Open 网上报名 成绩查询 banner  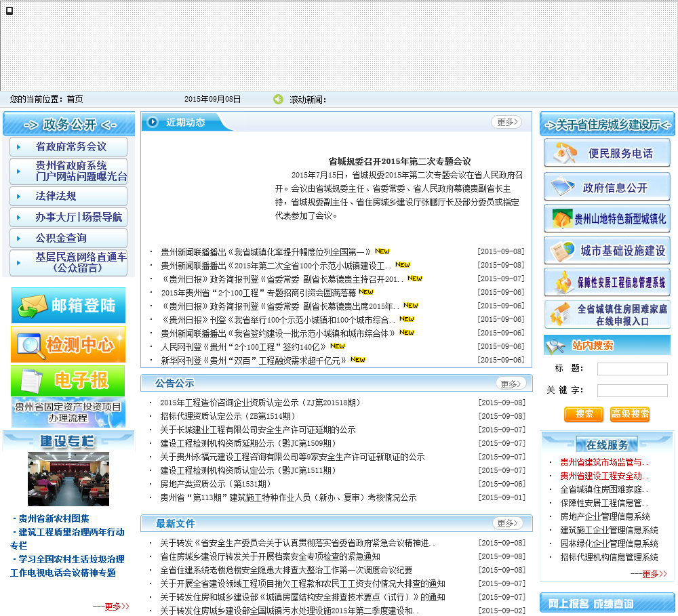click(x=607, y=604)
